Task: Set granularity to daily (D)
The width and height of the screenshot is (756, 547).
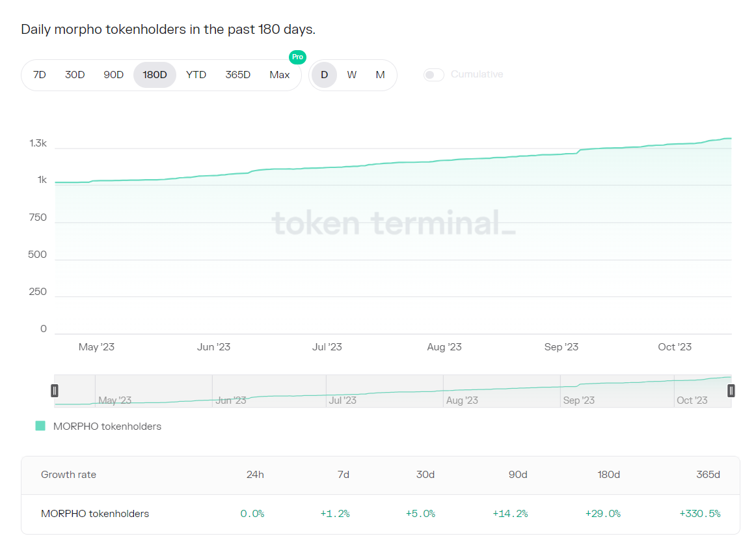Action: [324, 75]
